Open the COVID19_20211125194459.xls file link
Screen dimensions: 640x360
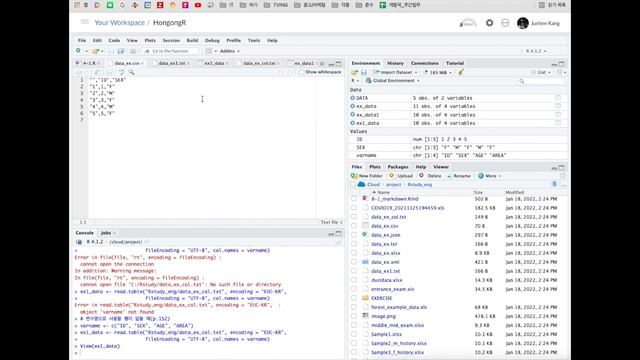pos(407,208)
